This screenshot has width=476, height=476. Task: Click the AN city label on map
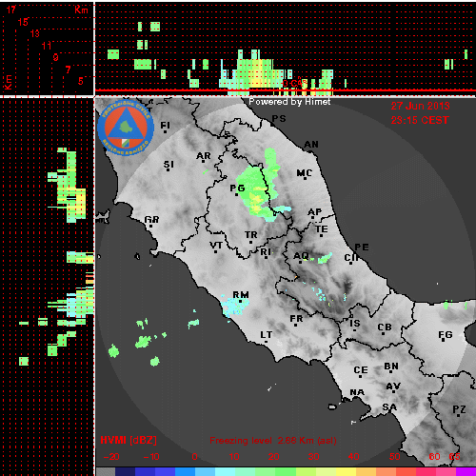click(x=311, y=145)
